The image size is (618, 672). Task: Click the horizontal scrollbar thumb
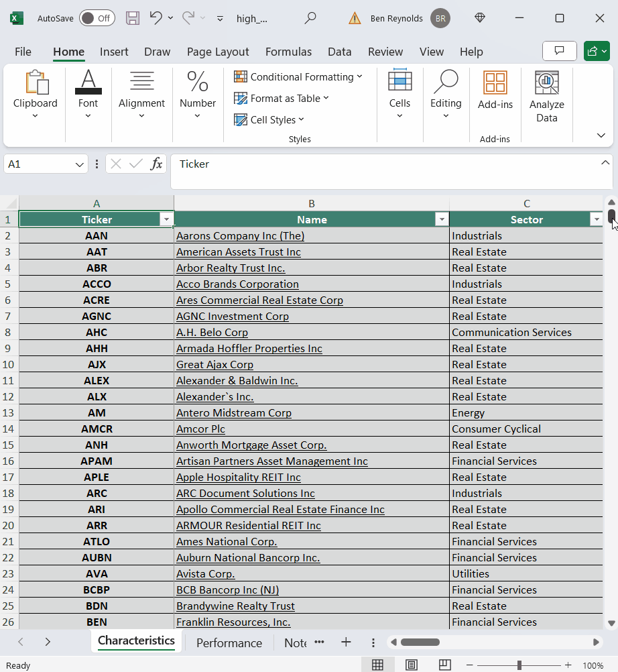click(x=420, y=642)
